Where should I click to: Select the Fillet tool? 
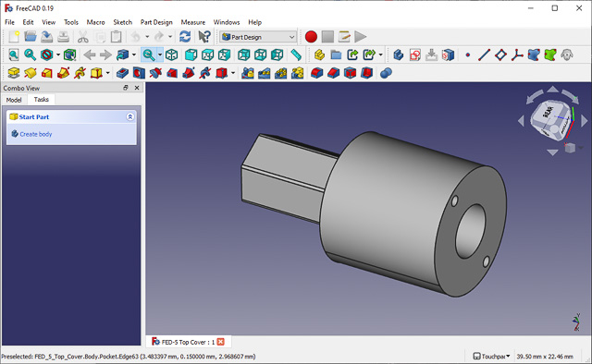point(316,73)
